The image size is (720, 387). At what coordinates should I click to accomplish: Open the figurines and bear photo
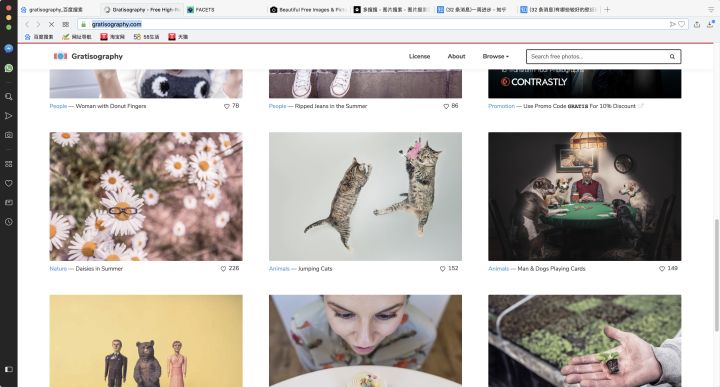click(146, 341)
